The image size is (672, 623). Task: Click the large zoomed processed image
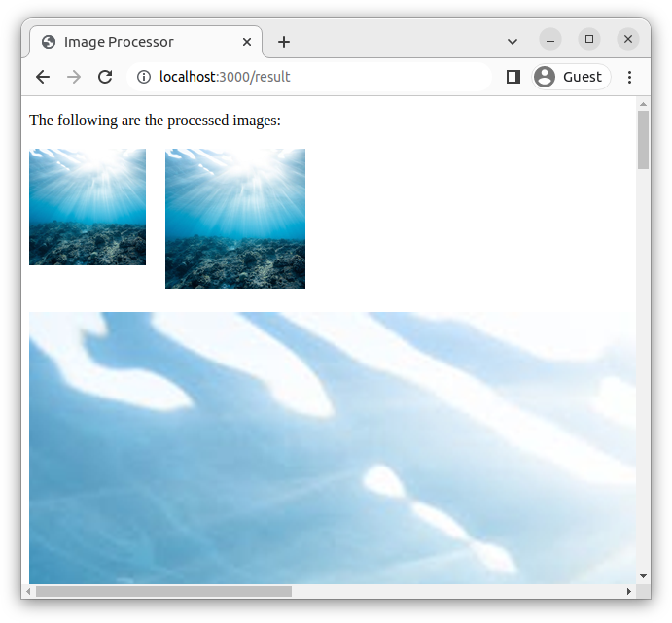click(333, 448)
